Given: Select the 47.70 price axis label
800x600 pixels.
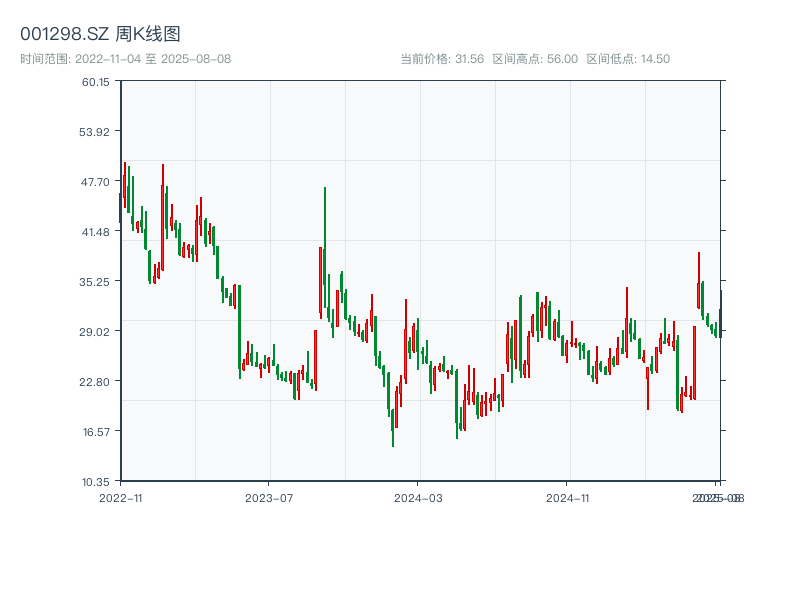Looking at the screenshot, I should [x=96, y=182].
